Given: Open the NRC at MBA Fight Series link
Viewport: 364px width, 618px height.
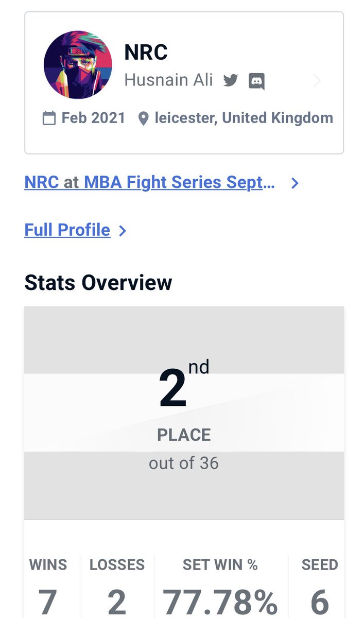Looking at the screenshot, I should click(x=150, y=182).
